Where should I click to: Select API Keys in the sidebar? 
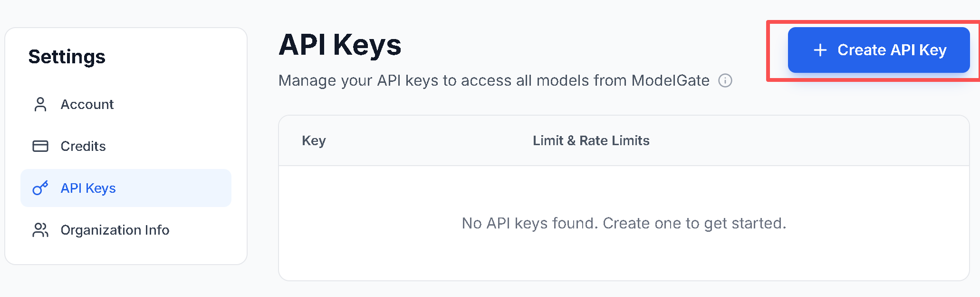click(x=88, y=188)
